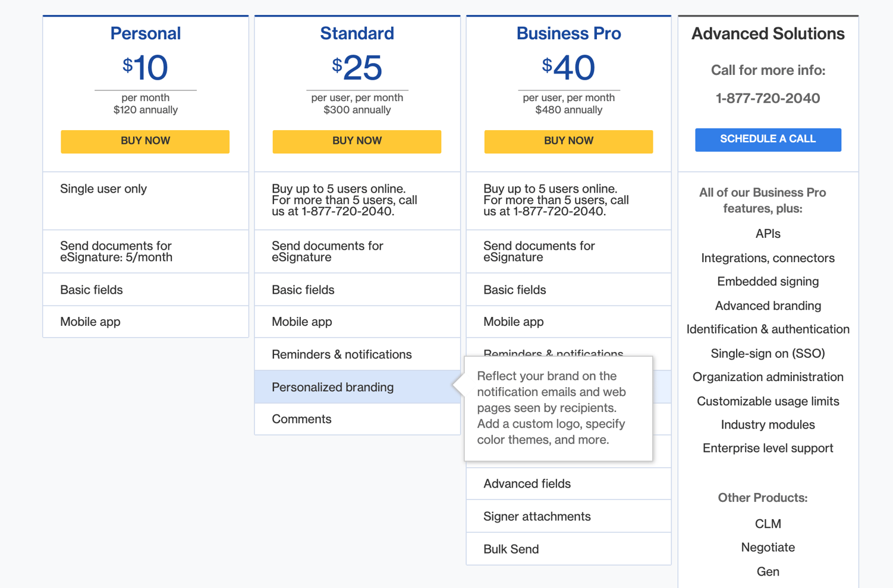
Task: Click the Personalized branding feature row
Action: point(332,386)
